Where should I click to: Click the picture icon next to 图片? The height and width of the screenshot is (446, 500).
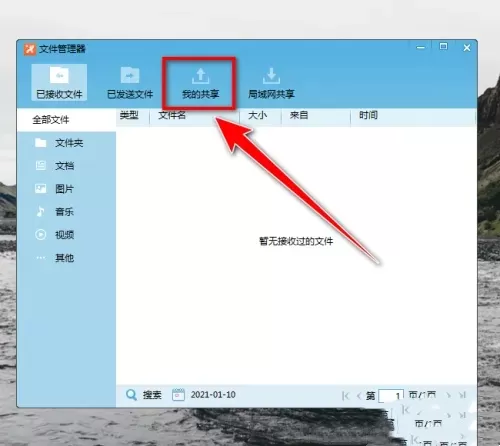41,189
